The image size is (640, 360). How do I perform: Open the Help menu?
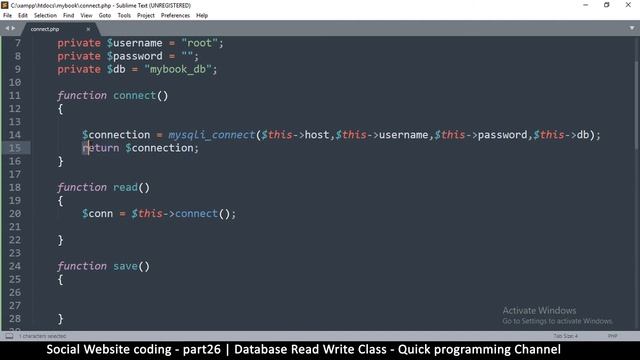(x=202, y=16)
